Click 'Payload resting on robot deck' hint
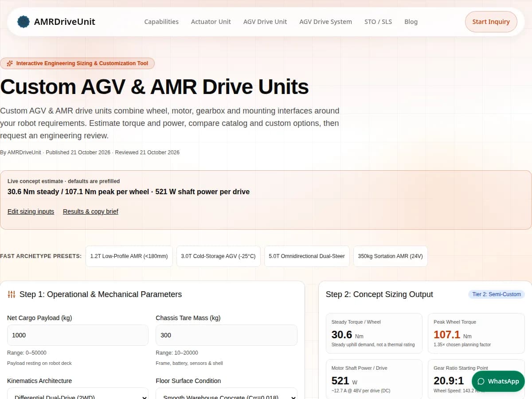The height and width of the screenshot is (399, 532). [x=39, y=363]
